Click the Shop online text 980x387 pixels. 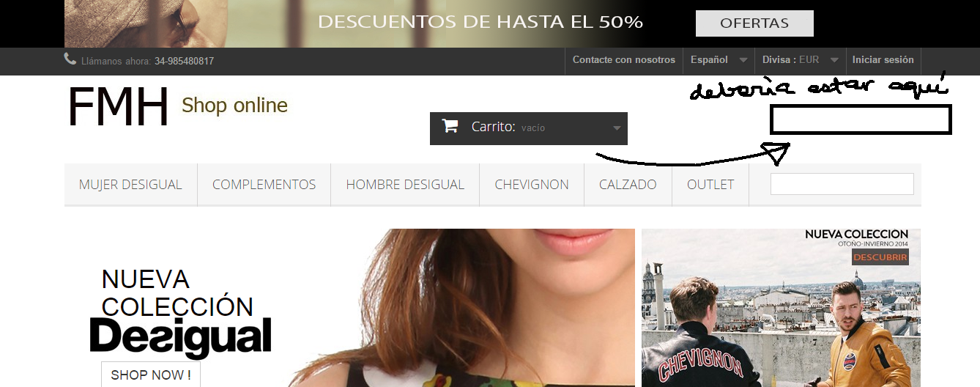[x=234, y=106]
